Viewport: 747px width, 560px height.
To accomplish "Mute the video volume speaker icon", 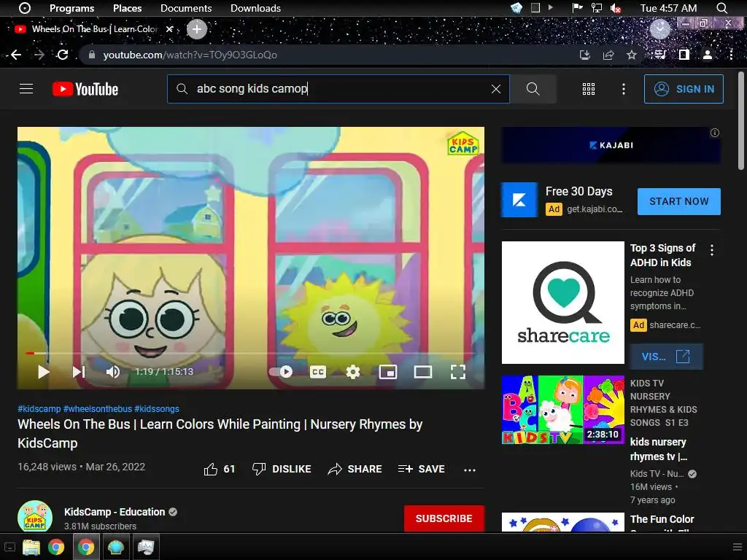I will [x=113, y=372].
